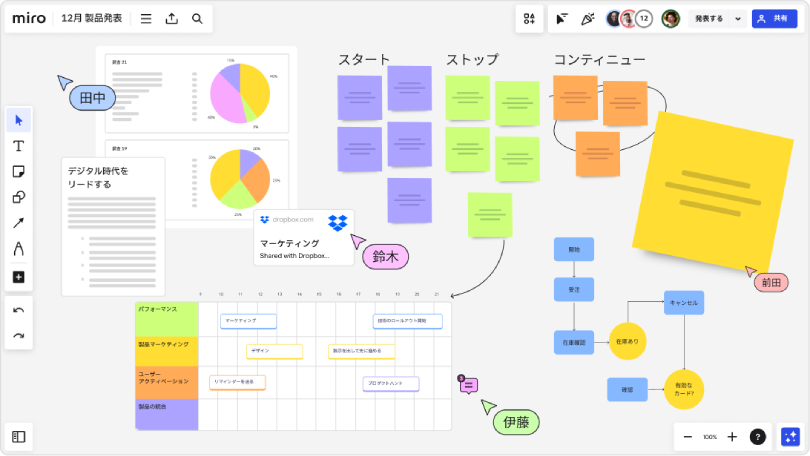This screenshot has height=456, width=810.
Task: Select the Connection line arrow tool
Action: click(x=18, y=223)
